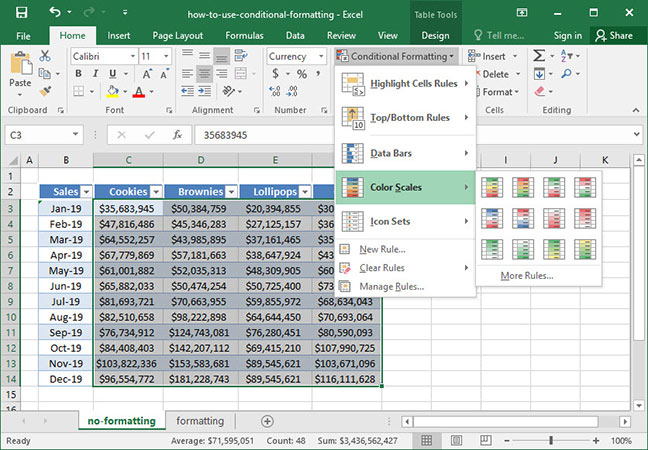Click the Orientation text angle icon
The width and height of the screenshot is (648, 450).
point(229,91)
